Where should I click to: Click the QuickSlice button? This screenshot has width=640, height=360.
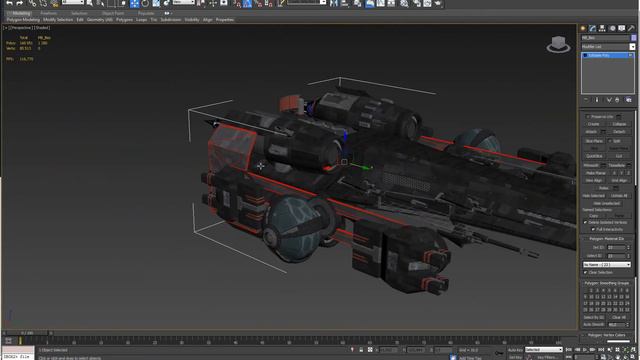pyautogui.click(x=594, y=156)
